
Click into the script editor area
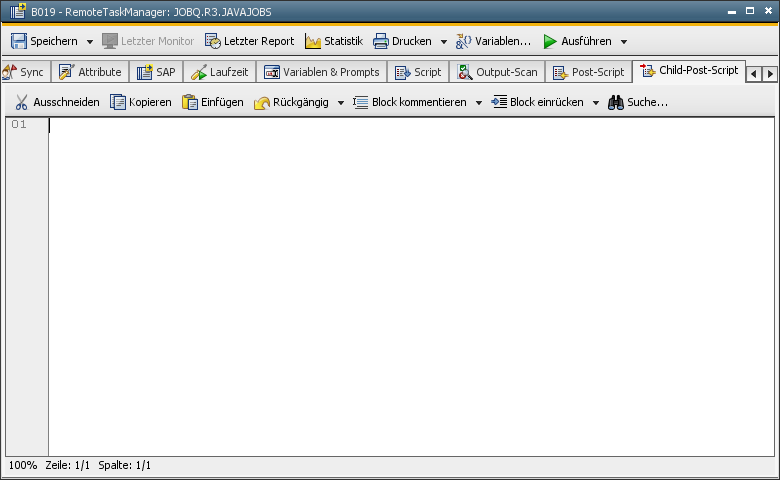click(x=411, y=287)
